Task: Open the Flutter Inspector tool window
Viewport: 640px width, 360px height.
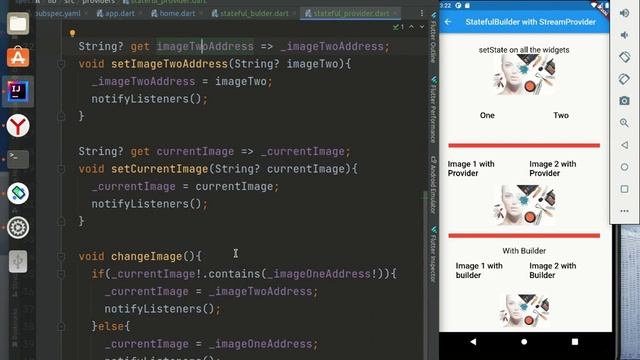Action: click(433, 254)
